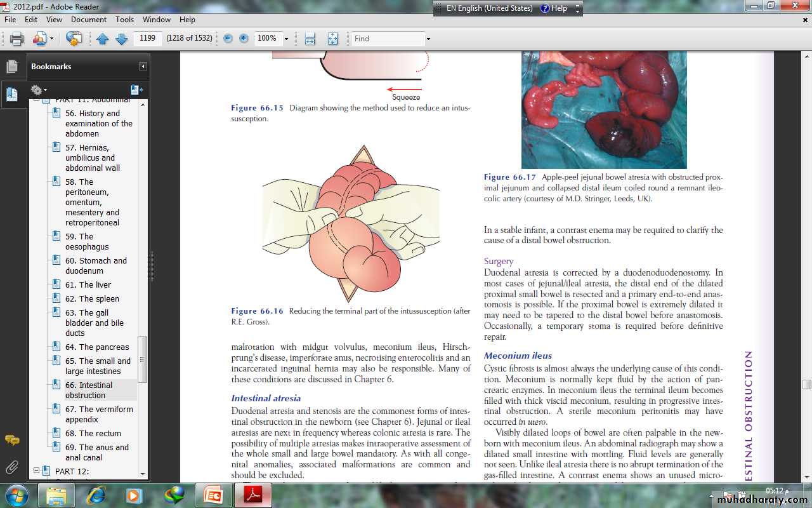The width and height of the screenshot is (812, 508).
Task: Select the fit-width scrolling mode icon
Action: 310,39
